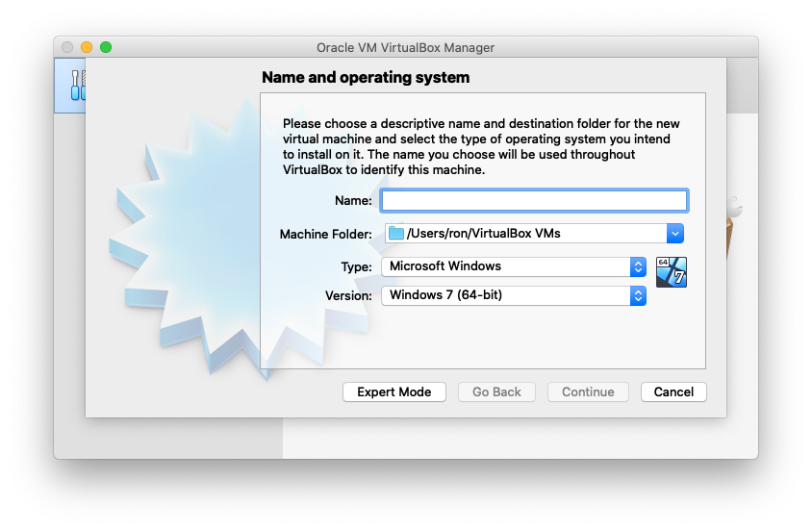This screenshot has width=812, height=530.
Task: Click the Windows 7 64-bit OS icon
Action: coord(671,272)
